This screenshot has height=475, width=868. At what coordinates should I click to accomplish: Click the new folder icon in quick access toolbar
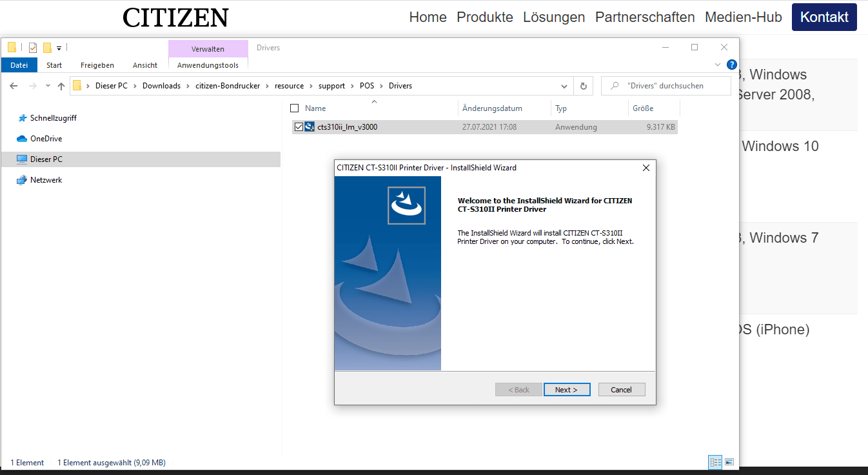point(47,48)
